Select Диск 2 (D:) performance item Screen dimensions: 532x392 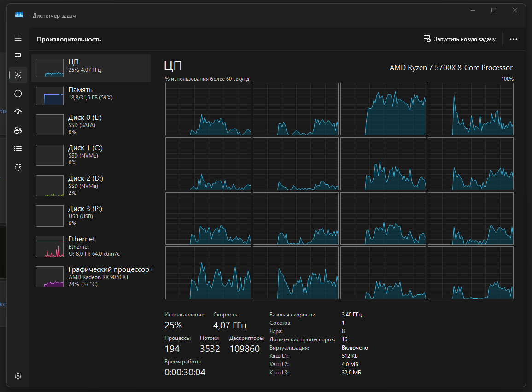coord(91,185)
